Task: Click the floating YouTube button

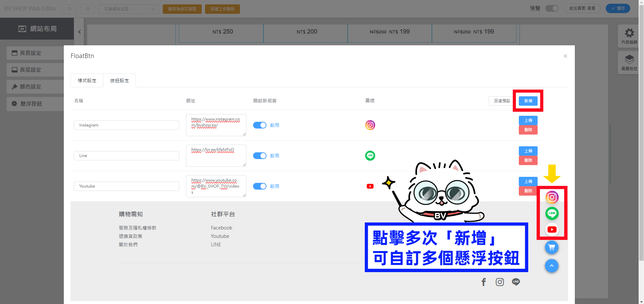Action: [552, 230]
